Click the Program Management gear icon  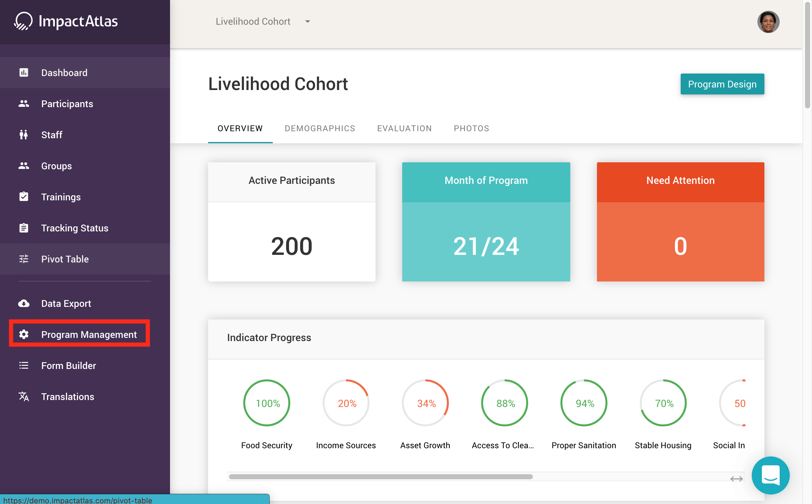click(24, 334)
